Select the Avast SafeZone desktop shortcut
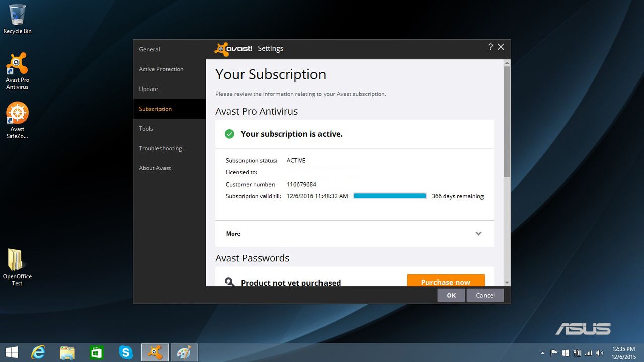This screenshot has width=644, height=362. tap(17, 121)
